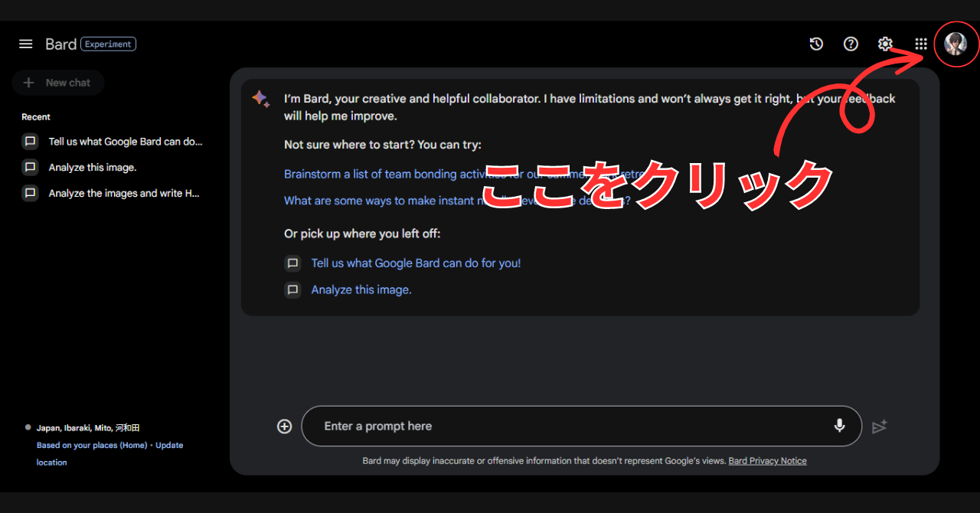The image size is (980, 513).
Task: Open the Google apps grid
Action: coord(921,44)
